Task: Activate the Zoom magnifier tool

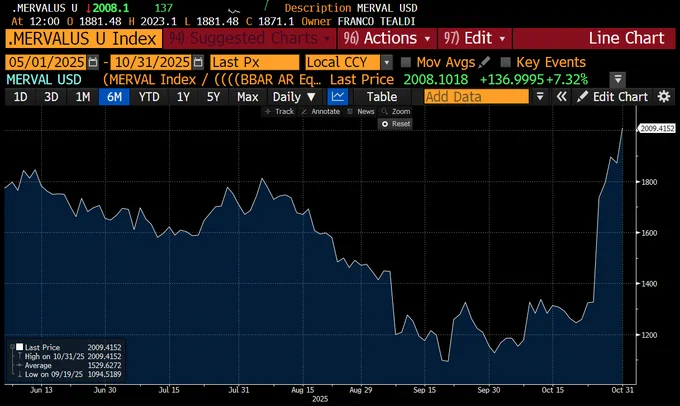Action: point(396,111)
